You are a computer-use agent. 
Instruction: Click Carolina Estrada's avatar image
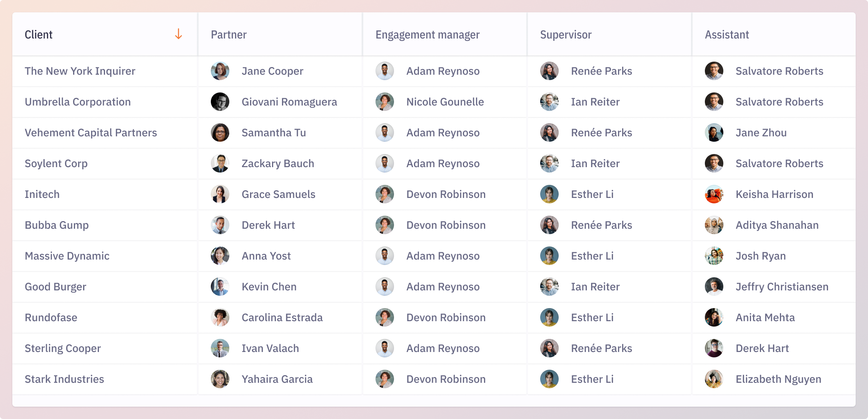(x=220, y=317)
